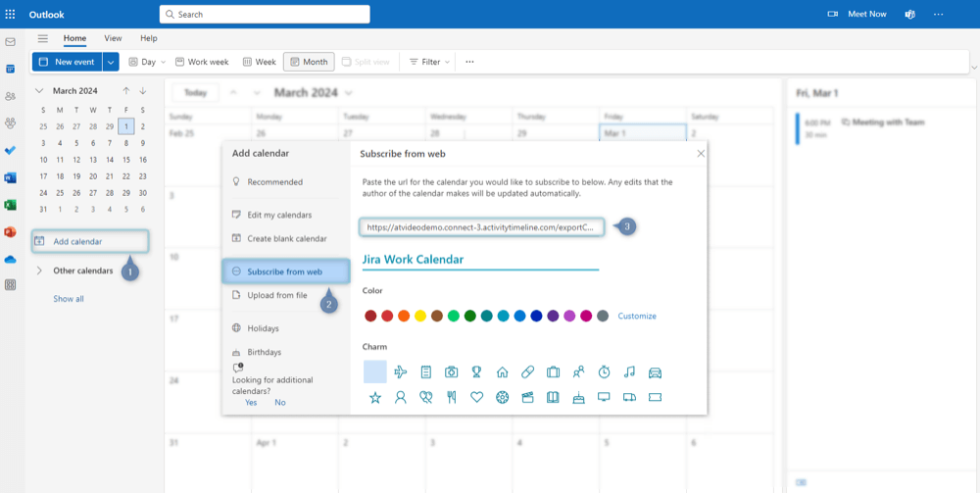Open Groups icon in left rail
Image resolution: width=980 pixels, height=493 pixels.
[x=10, y=123]
